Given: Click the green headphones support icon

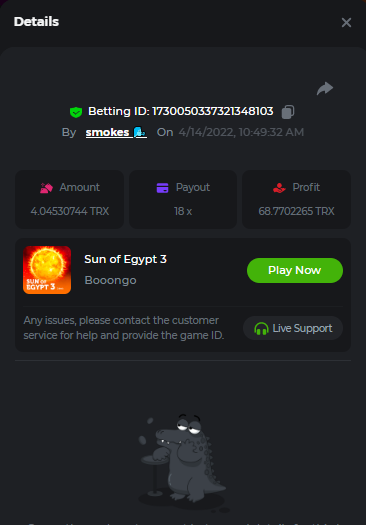Looking at the screenshot, I should click(261, 328).
